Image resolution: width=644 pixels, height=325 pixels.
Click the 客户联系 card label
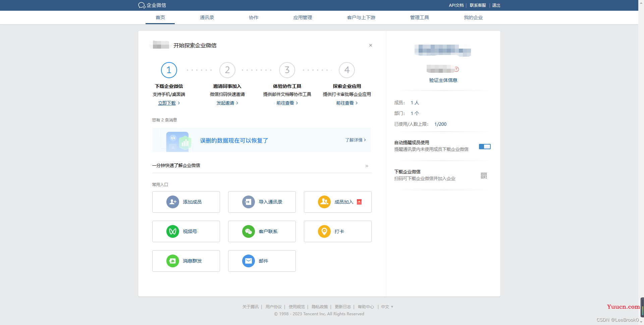268,231
